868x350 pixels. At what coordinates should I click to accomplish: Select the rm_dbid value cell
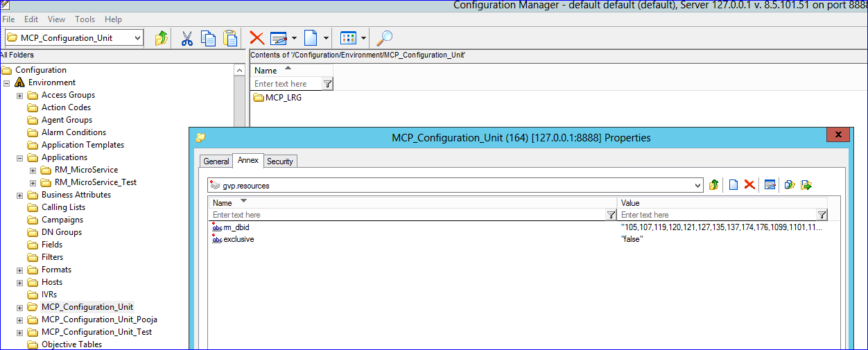click(722, 227)
